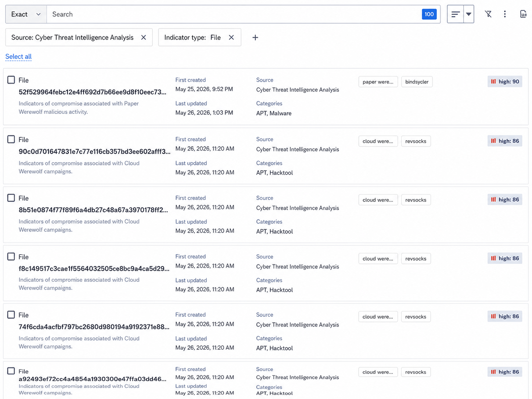
Task: Click 'cloud were...' tag on 90c0d701 row
Action: click(378, 141)
